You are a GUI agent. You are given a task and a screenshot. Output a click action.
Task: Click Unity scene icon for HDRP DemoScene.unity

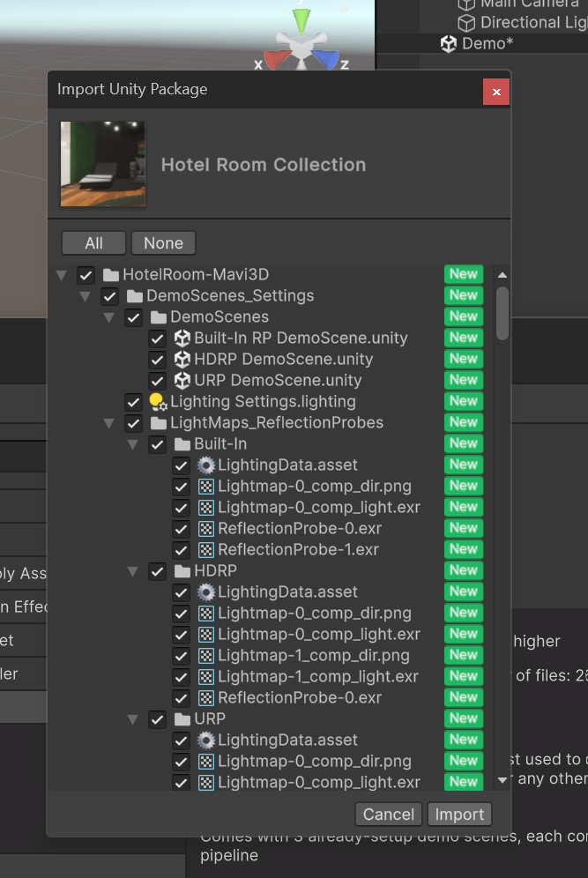[182, 360]
